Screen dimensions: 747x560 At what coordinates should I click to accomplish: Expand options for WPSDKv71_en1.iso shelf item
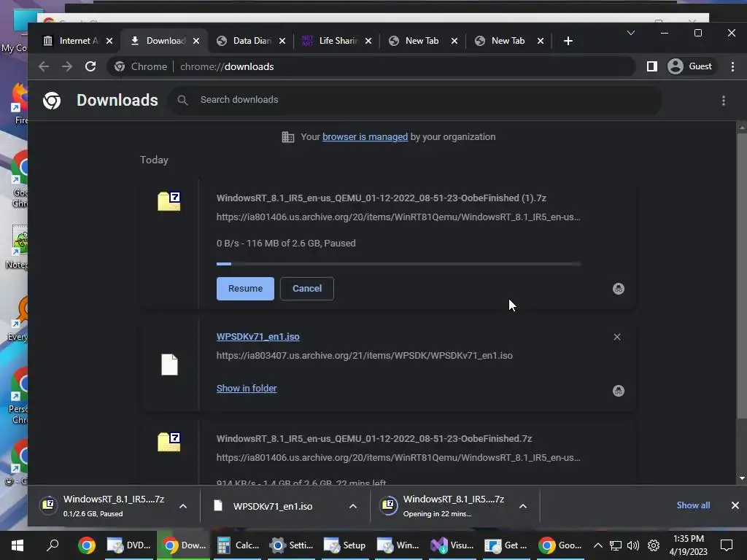(353, 506)
